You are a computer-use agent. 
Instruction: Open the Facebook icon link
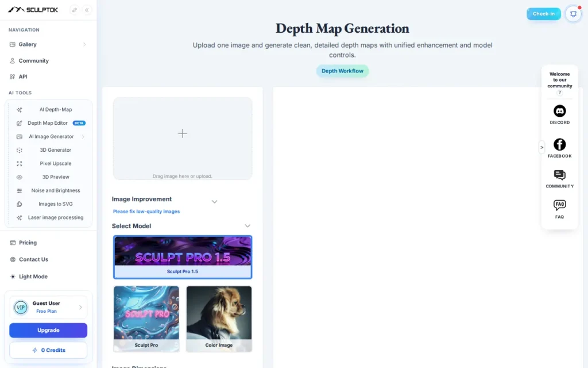559,144
